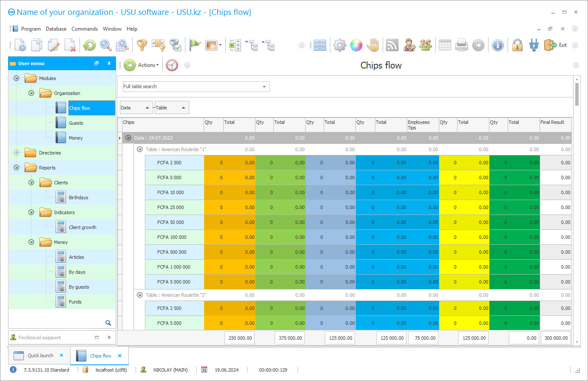Screen dimensions: 588x381
Task: Open the settings gear icon
Action: pyautogui.click(x=339, y=45)
